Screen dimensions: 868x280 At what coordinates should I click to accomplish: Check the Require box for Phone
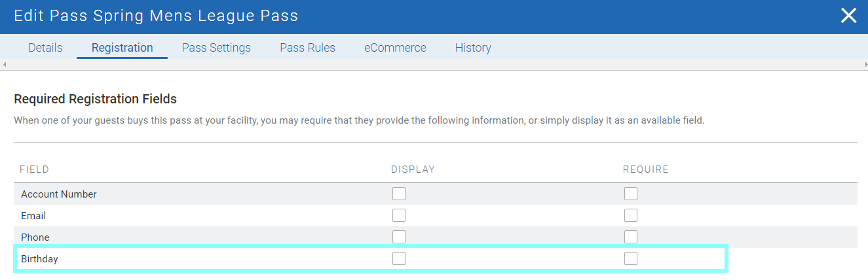tap(631, 237)
